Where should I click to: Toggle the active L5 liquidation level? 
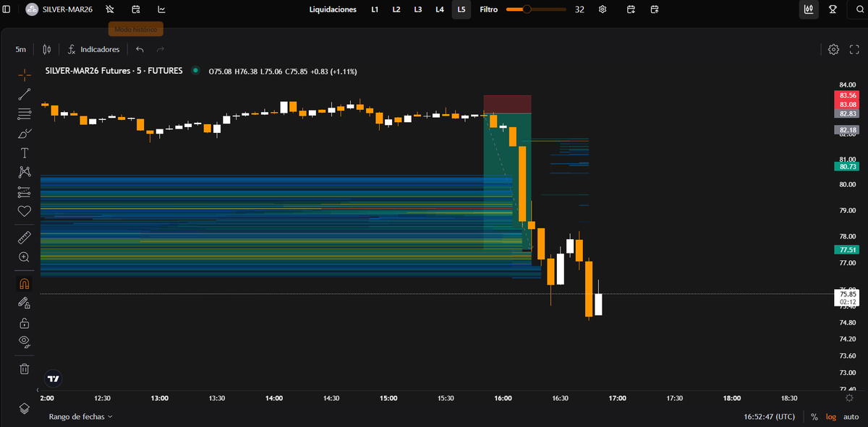tap(461, 9)
